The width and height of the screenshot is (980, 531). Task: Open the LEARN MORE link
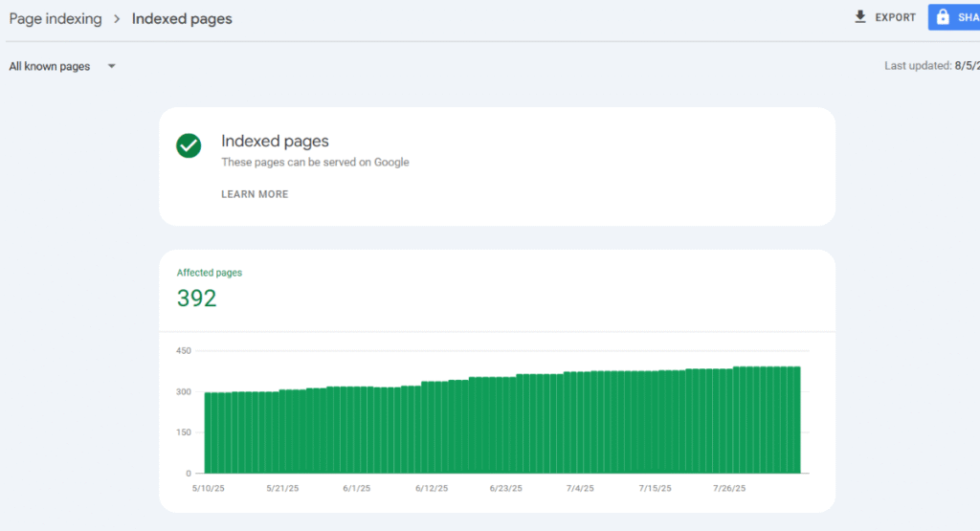pos(255,194)
